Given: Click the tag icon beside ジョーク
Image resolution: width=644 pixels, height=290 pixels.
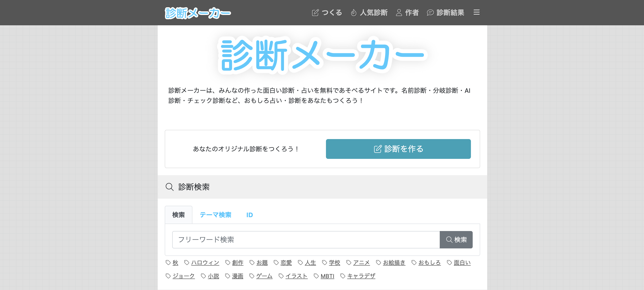Looking at the screenshot, I should tap(168, 276).
